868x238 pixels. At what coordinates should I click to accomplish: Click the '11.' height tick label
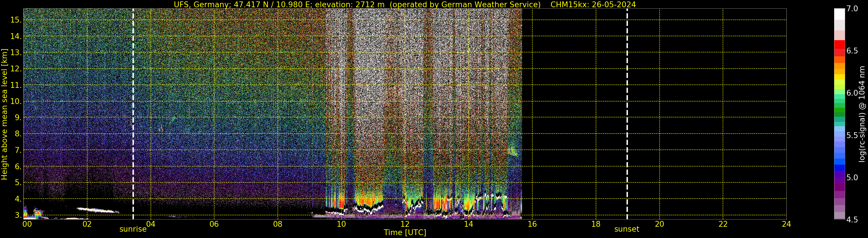tap(16, 85)
